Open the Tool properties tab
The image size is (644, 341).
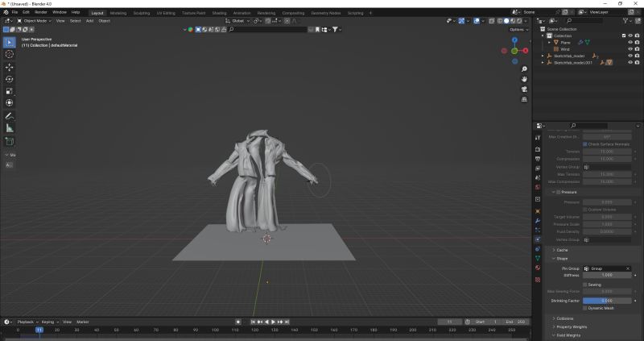pyautogui.click(x=538, y=138)
